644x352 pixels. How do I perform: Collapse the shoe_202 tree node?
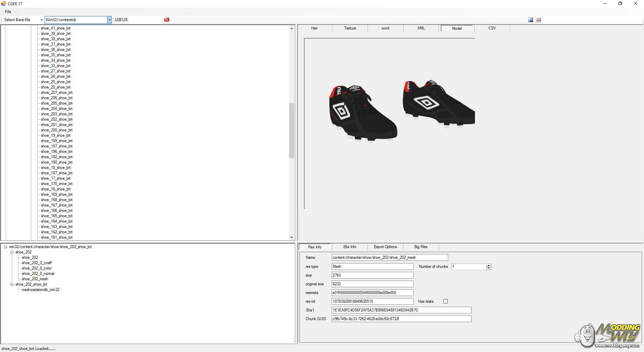pyautogui.click(x=12, y=252)
